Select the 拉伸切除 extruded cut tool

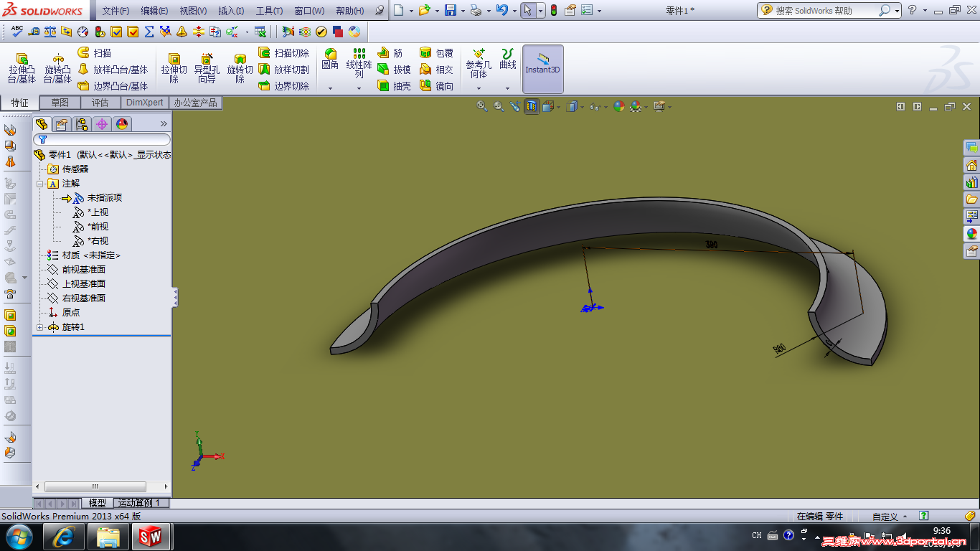click(174, 68)
